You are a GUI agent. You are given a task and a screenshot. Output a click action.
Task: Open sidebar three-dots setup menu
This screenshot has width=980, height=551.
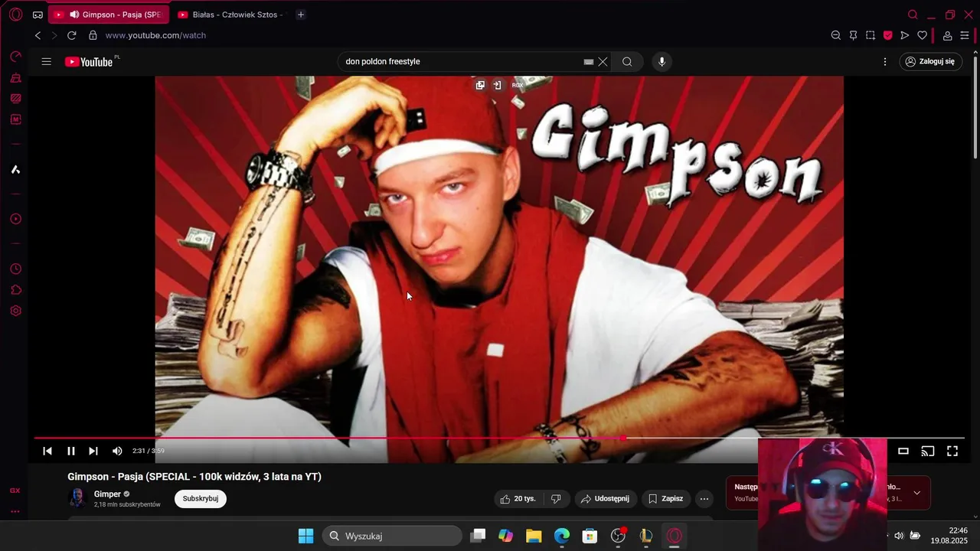(15, 511)
